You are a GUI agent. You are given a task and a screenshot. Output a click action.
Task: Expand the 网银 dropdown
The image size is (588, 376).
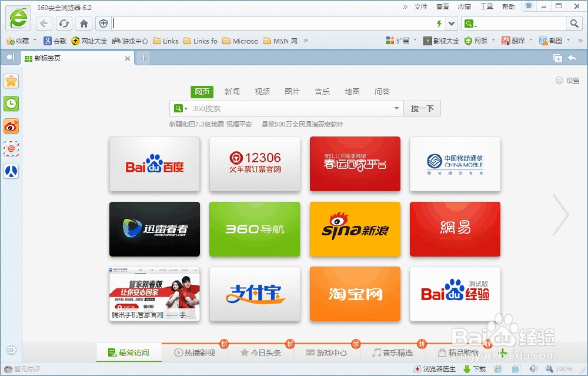[x=493, y=40]
